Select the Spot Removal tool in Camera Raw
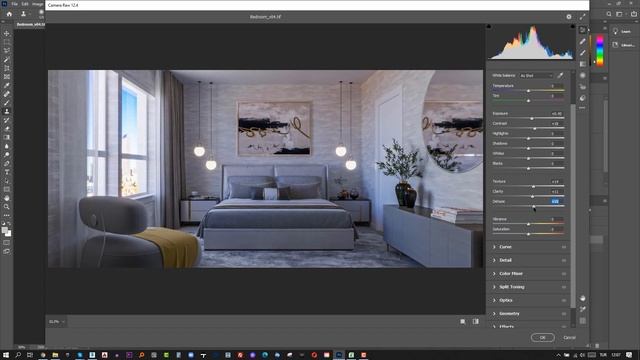This screenshot has width=640, height=360. point(582,41)
